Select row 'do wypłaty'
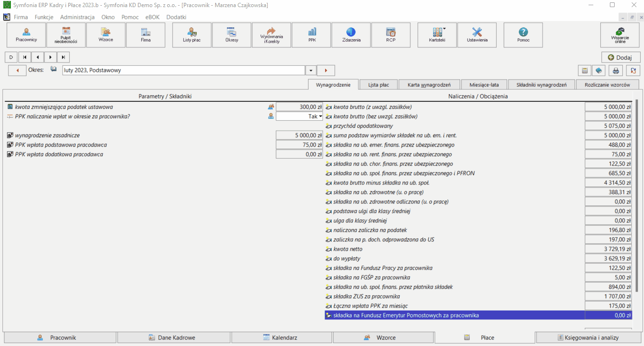Viewport: 644px width, 346px height. pyautogui.click(x=478, y=258)
